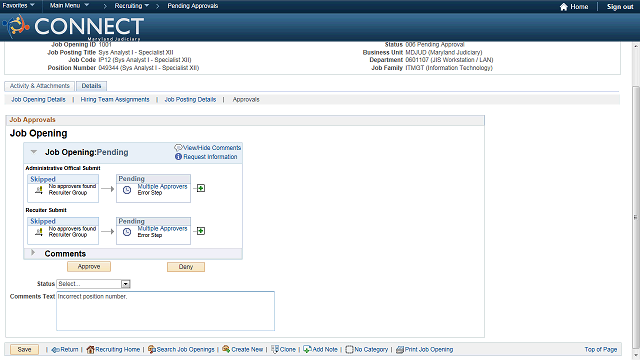
Task: Open the Home icon in top bar
Action: (x=564, y=7)
